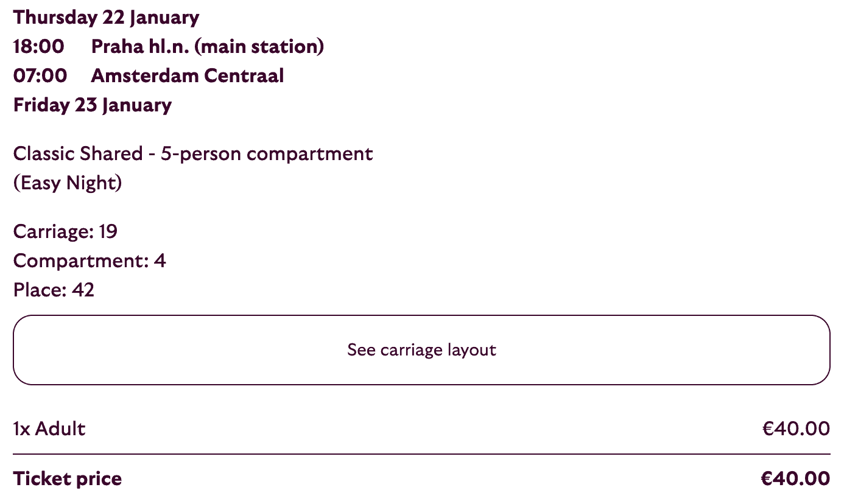Click the "(main station)" text
844x504 pixels.
tap(259, 46)
